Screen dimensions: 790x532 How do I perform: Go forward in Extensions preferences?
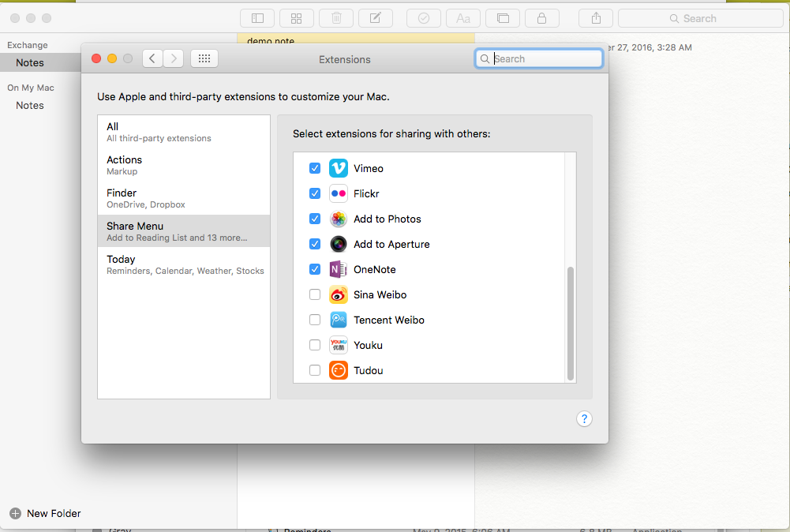pos(174,59)
